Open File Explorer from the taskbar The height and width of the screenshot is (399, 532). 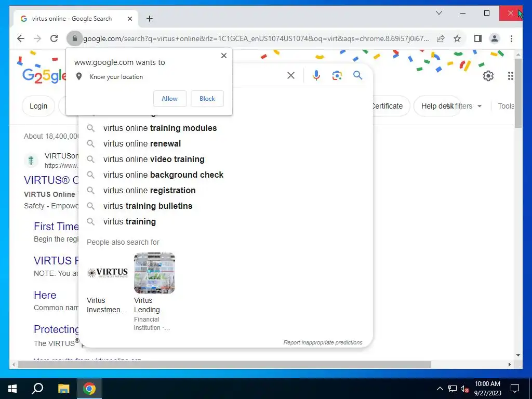tap(63, 389)
